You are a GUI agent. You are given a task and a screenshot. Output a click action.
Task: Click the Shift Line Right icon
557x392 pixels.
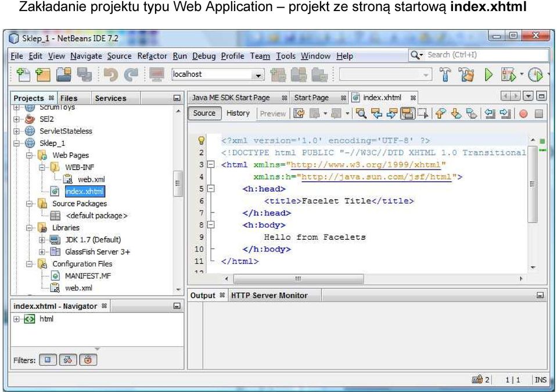505,113
